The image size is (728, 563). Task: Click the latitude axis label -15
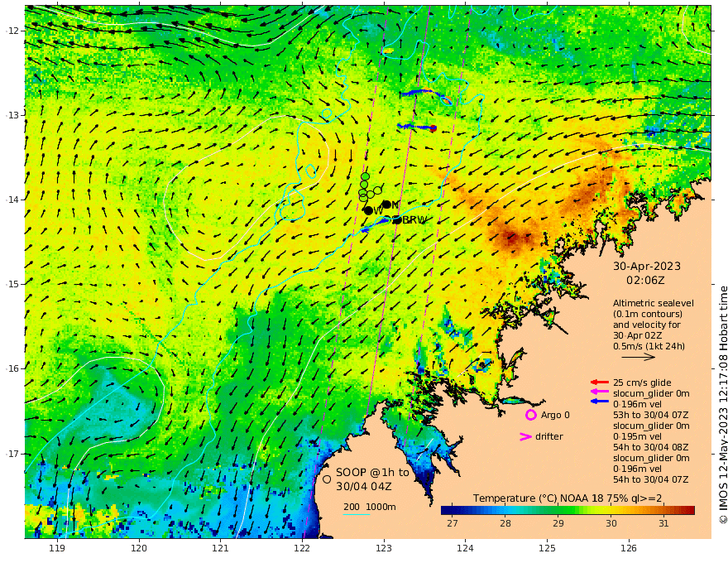pyautogui.click(x=12, y=284)
